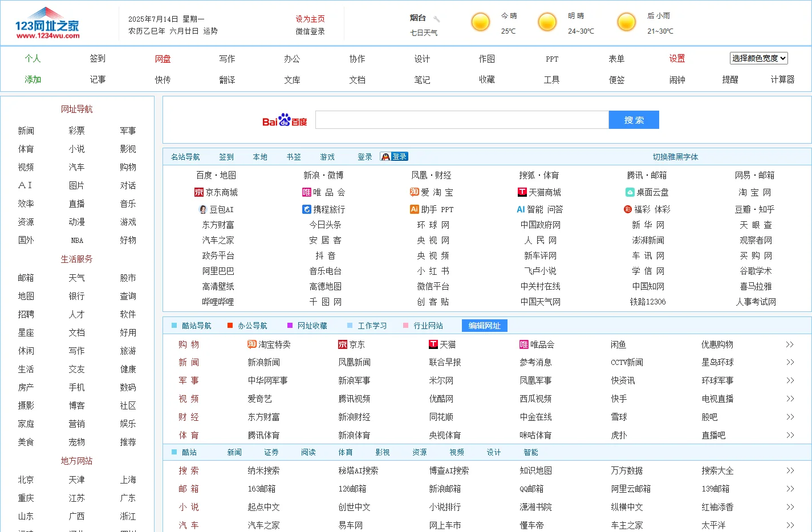Click today's sunny weather icon
Screen dimensions: 812x532
pyautogui.click(x=481, y=22)
